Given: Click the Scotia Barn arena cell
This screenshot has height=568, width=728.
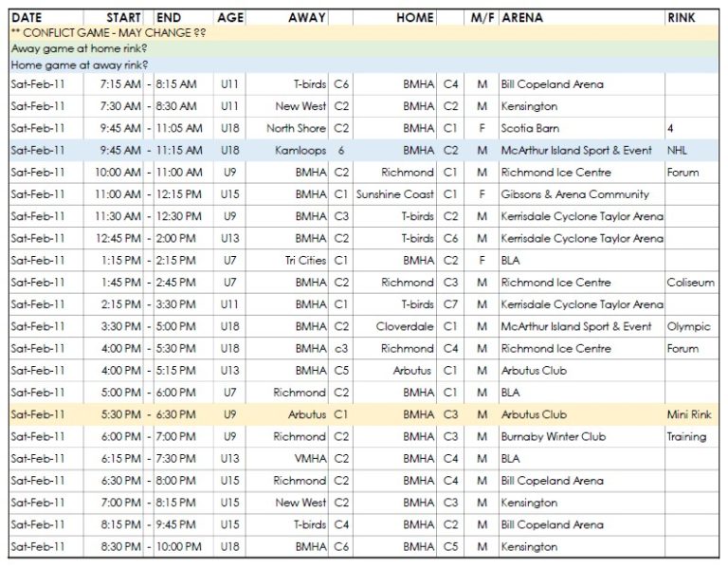Looking at the screenshot, I should coord(530,128).
